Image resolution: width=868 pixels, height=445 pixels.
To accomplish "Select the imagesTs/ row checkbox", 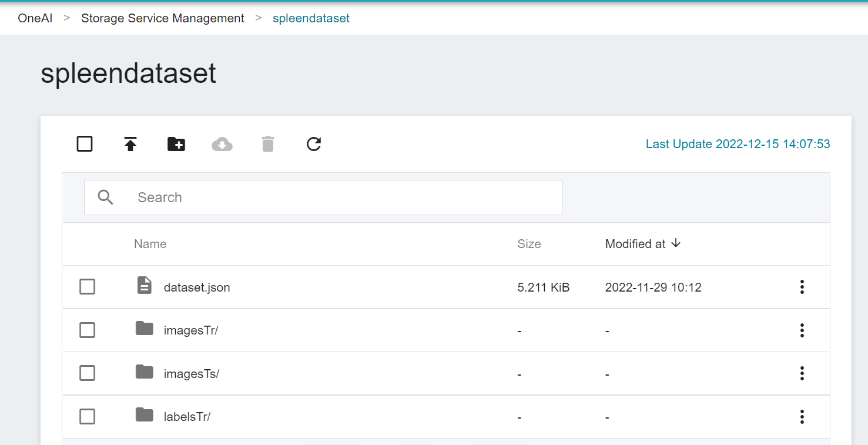I will [x=88, y=373].
